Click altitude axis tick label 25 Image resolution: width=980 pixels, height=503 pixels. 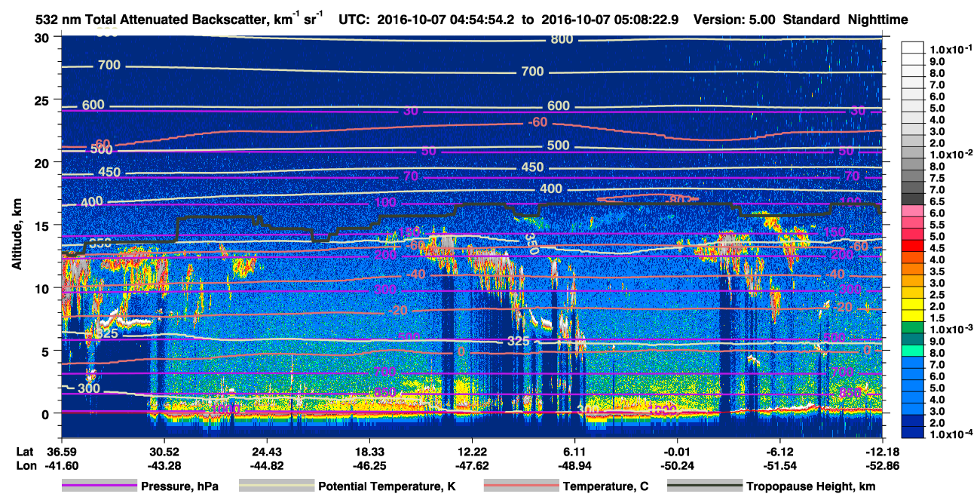point(44,100)
